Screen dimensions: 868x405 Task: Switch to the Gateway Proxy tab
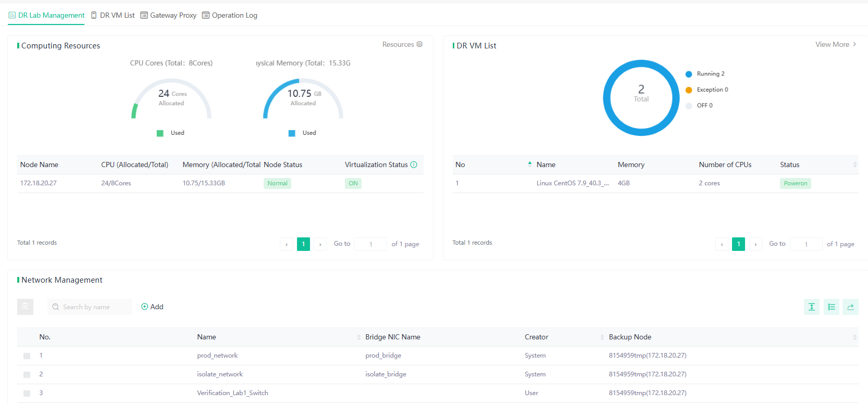(x=168, y=15)
